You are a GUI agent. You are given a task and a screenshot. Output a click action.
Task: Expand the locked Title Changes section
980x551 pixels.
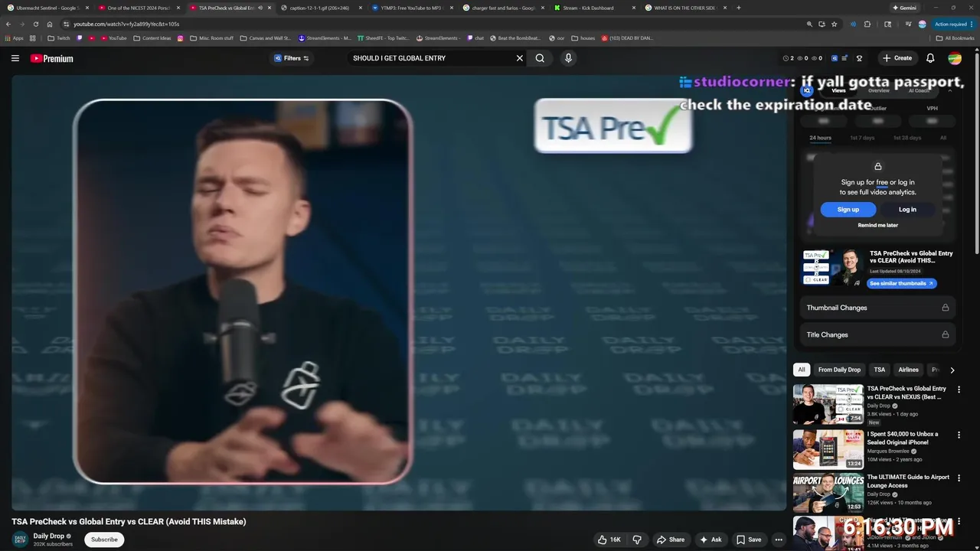click(877, 334)
